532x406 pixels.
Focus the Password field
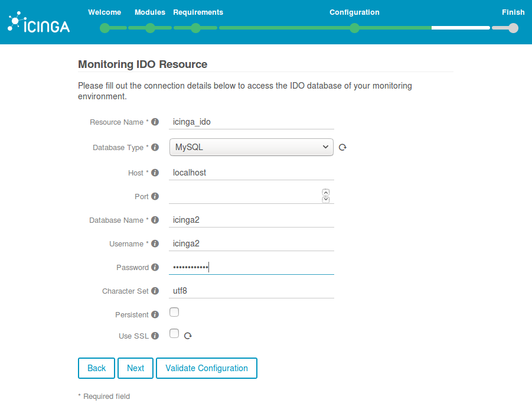tap(252, 267)
